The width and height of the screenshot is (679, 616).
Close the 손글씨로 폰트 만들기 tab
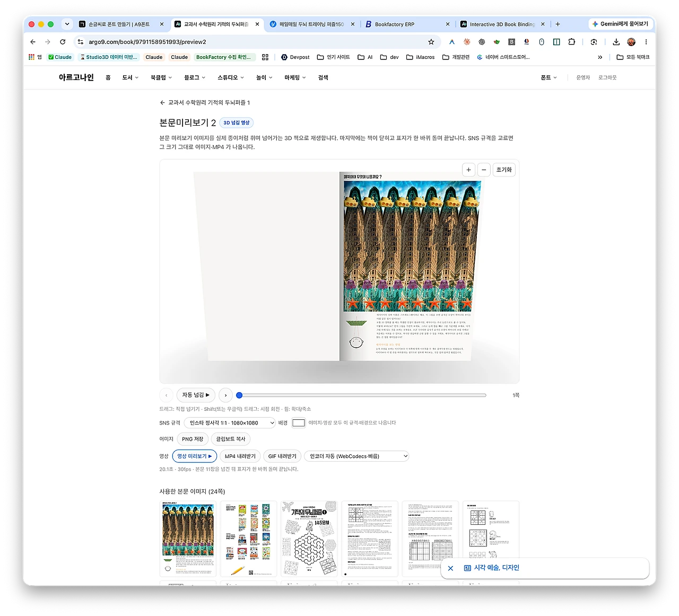(162, 24)
